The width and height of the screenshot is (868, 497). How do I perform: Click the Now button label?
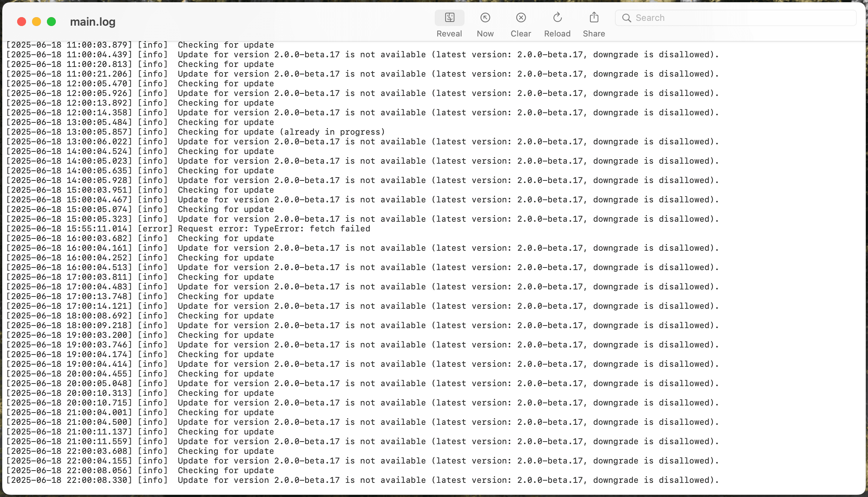[x=485, y=33]
